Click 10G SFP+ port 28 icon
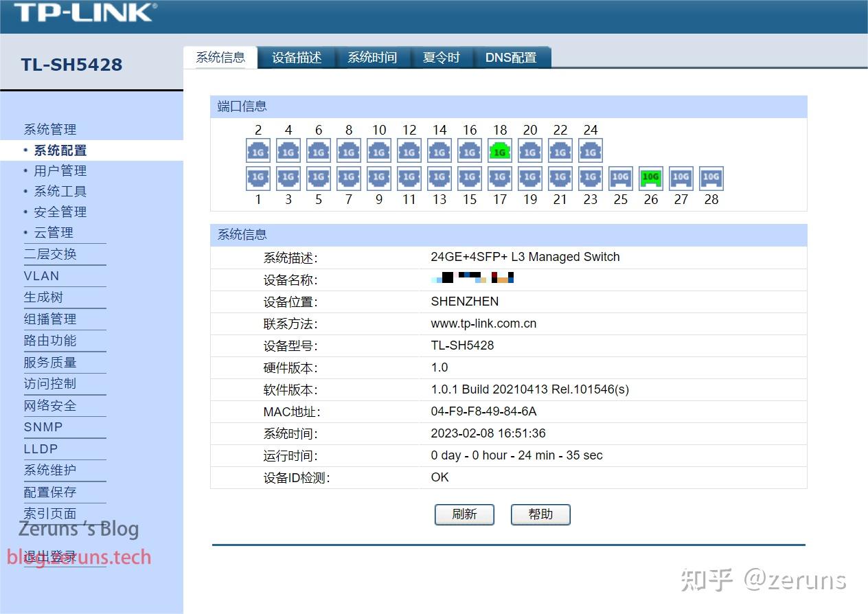868x614 pixels. [x=711, y=179]
